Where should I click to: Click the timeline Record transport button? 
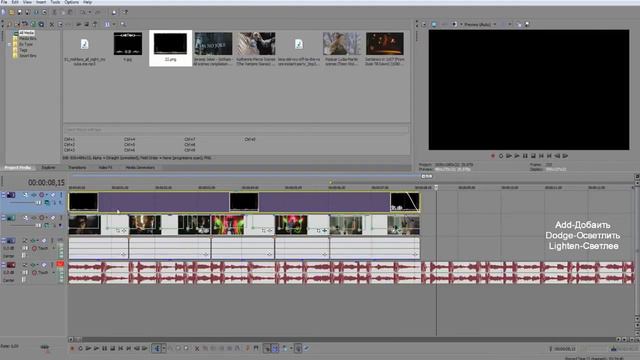(x=72, y=349)
